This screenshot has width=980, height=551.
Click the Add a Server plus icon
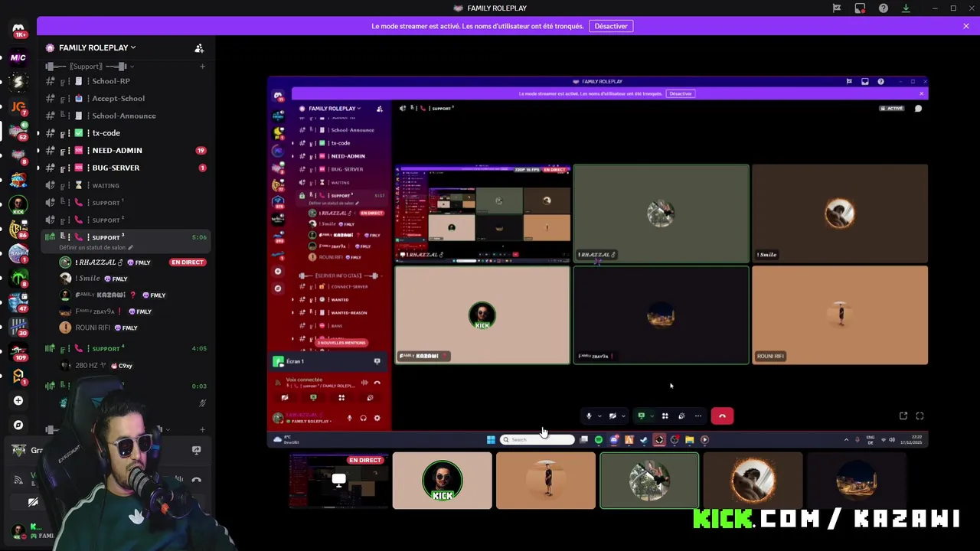[18, 400]
